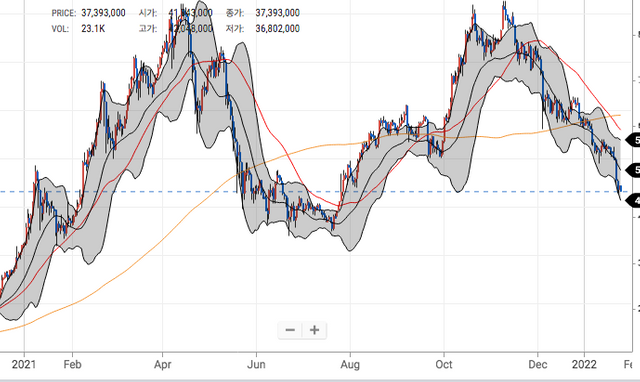
Task: Click the 2022 label on time axis
Action: [x=584, y=364]
